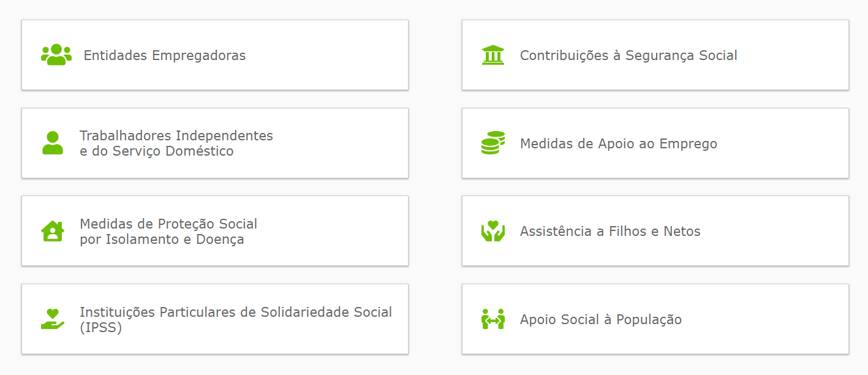Open Instituições Particulares de Solidariedade Social text
This screenshot has height=375, width=868.
tap(236, 320)
